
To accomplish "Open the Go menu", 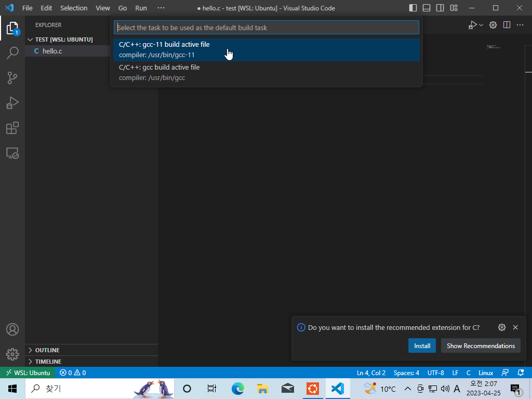I will click(x=123, y=8).
